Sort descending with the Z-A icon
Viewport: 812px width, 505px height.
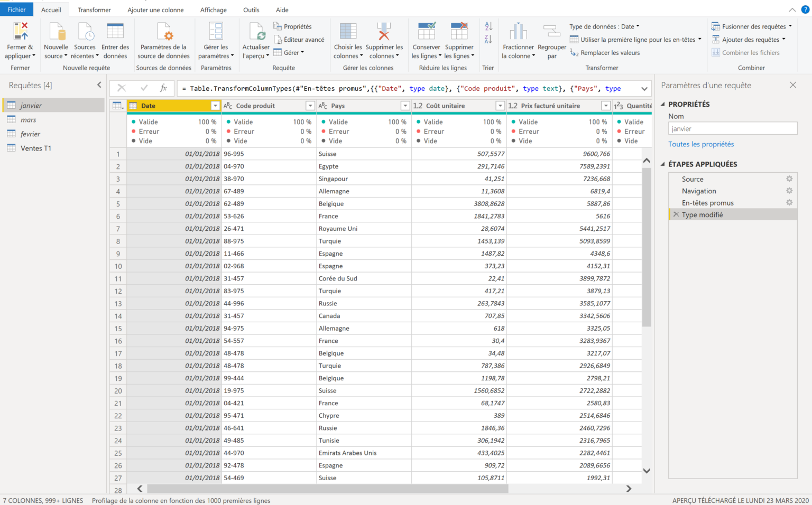coord(488,39)
